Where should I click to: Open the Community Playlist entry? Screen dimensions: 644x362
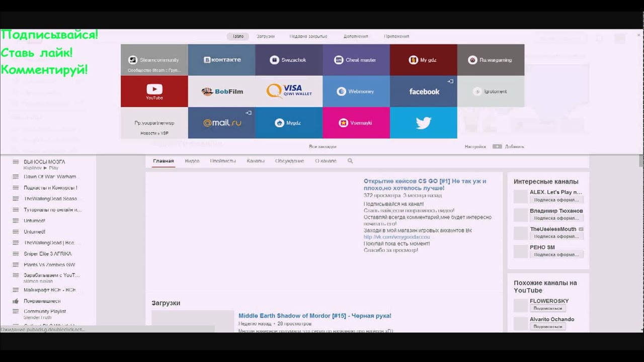coord(45,311)
